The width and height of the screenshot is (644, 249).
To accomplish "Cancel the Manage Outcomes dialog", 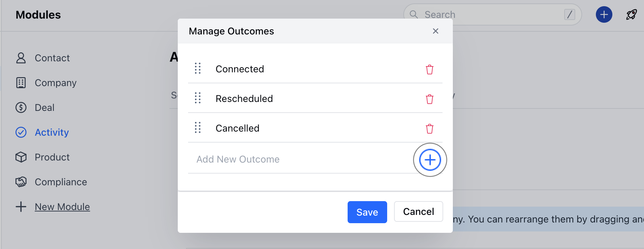I will [418, 211].
